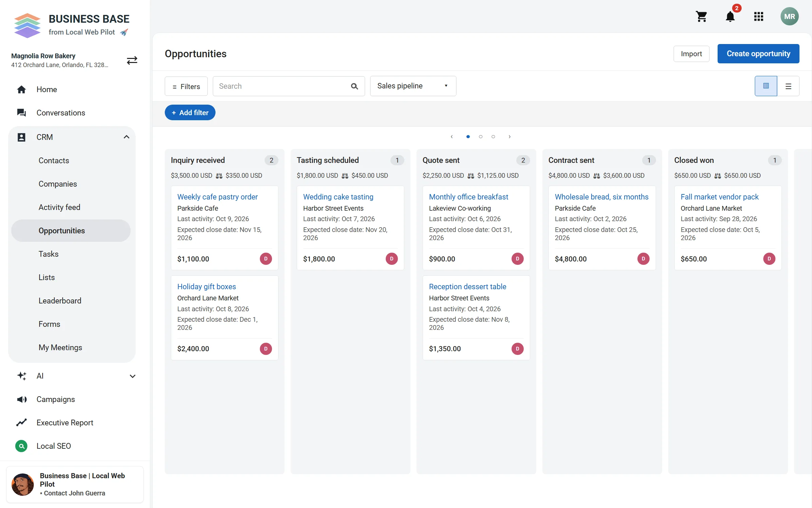Collapse the CRM section chevron
Viewport: 812px width, 508px height.
[127, 137]
